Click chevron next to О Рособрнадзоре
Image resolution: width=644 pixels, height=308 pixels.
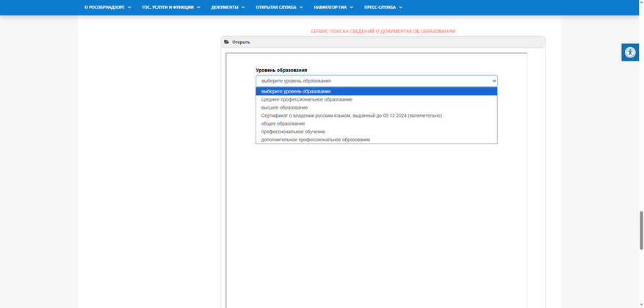(x=129, y=7)
